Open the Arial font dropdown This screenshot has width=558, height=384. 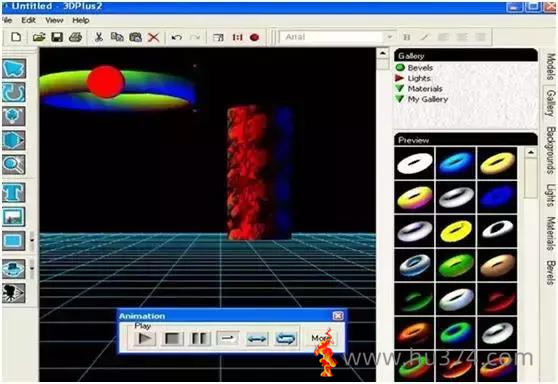pyautogui.click(x=389, y=37)
